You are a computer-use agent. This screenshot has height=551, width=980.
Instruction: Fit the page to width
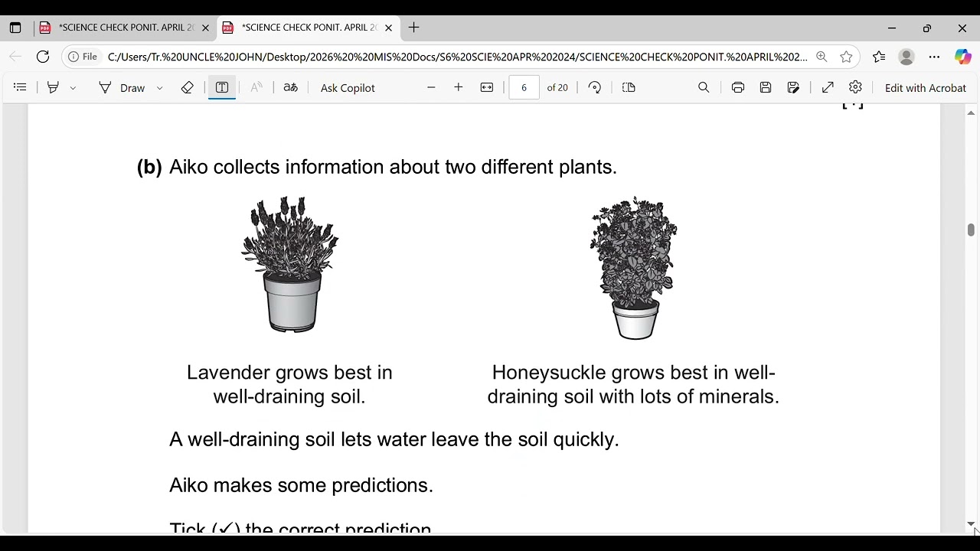487,88
